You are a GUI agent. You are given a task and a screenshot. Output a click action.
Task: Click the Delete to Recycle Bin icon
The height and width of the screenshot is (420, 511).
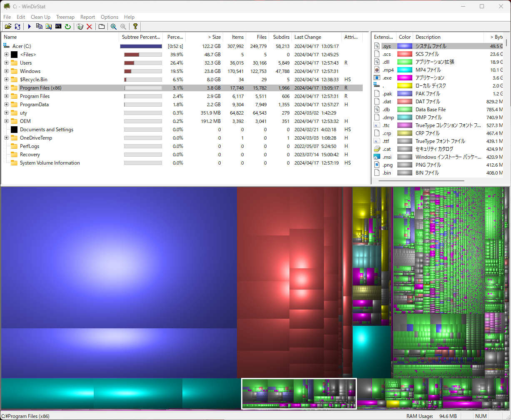coord(80,27)
